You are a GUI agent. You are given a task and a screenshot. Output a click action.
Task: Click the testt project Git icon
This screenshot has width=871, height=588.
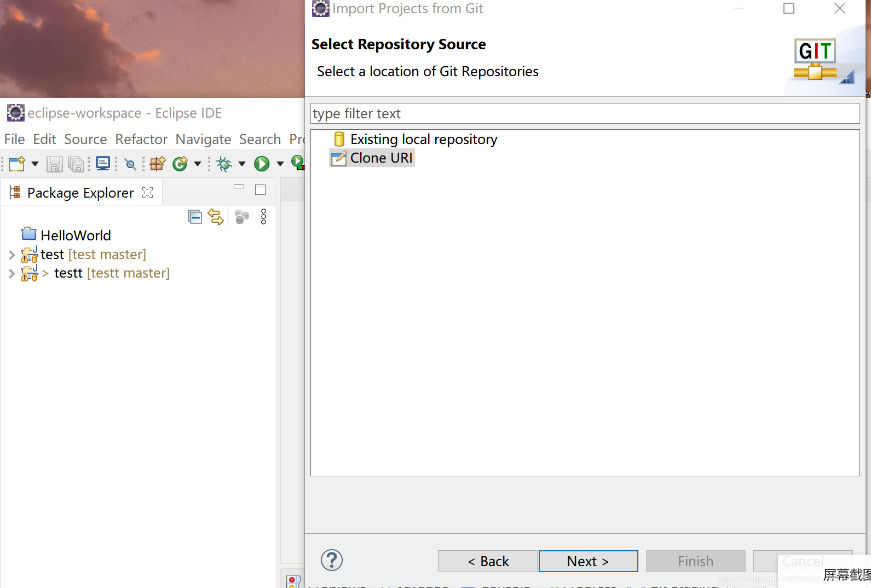click(30, 273)
